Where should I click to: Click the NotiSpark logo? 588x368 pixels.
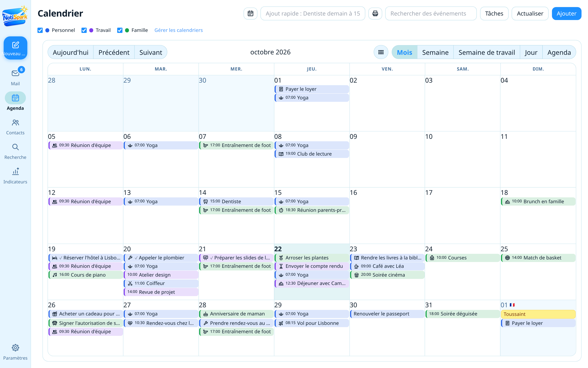(15, 16)
